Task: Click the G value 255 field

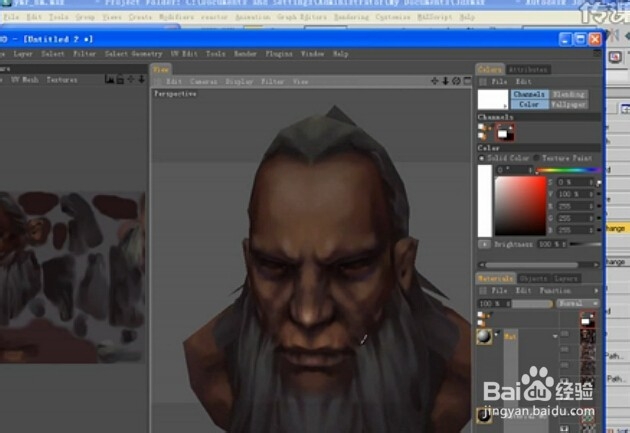Action: tap(575, 218)
